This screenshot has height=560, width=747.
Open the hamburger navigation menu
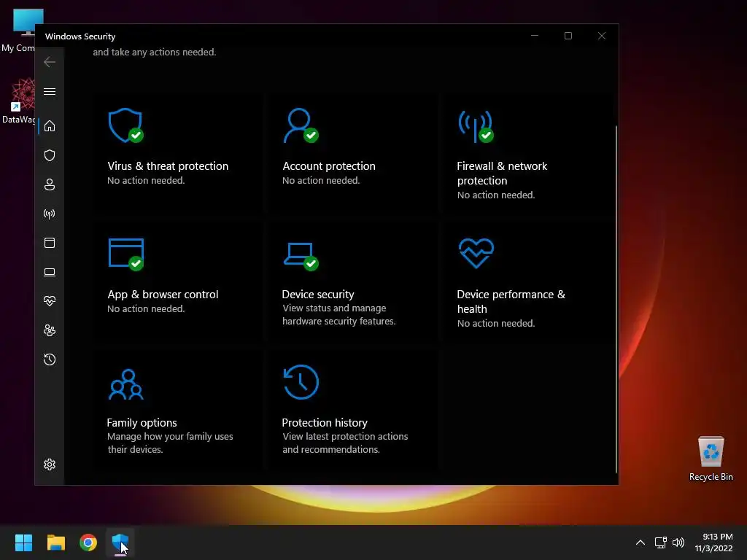[50, 91]
